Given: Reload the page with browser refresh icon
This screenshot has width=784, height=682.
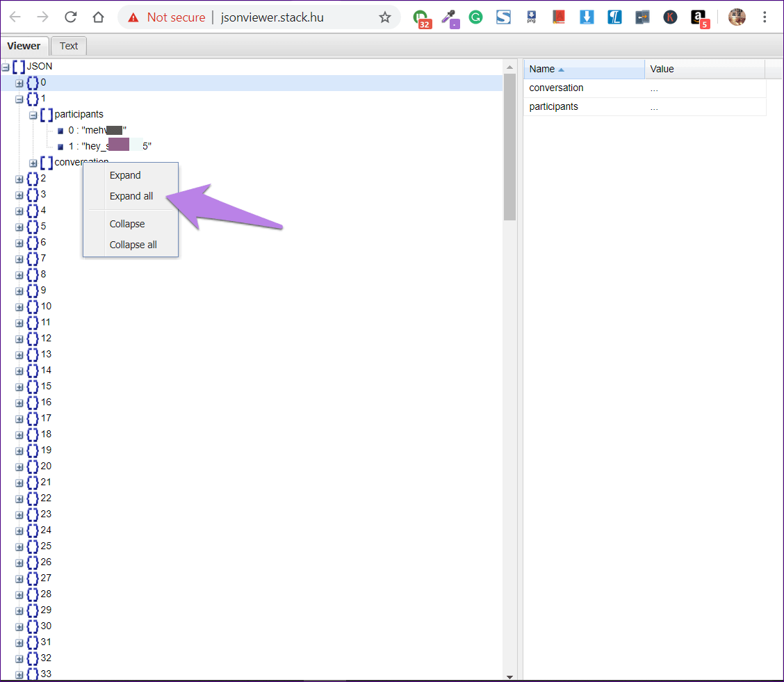Looking at the screenshot, I should tap(70, 17).
